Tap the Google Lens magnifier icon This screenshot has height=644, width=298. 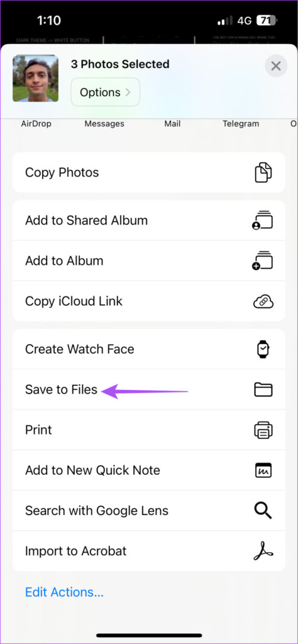coord(263,511)
